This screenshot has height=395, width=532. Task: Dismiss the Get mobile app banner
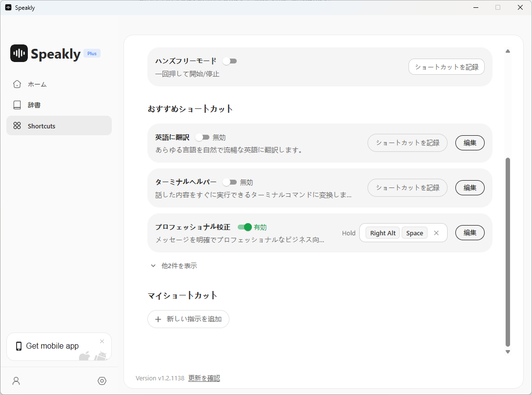[x=102, y=341]
